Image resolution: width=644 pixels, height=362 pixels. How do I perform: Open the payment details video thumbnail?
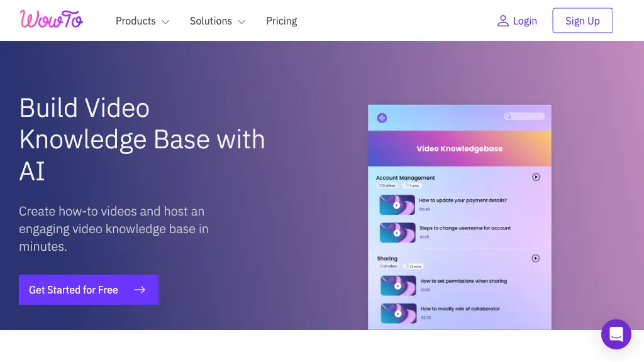pos(397,205)
